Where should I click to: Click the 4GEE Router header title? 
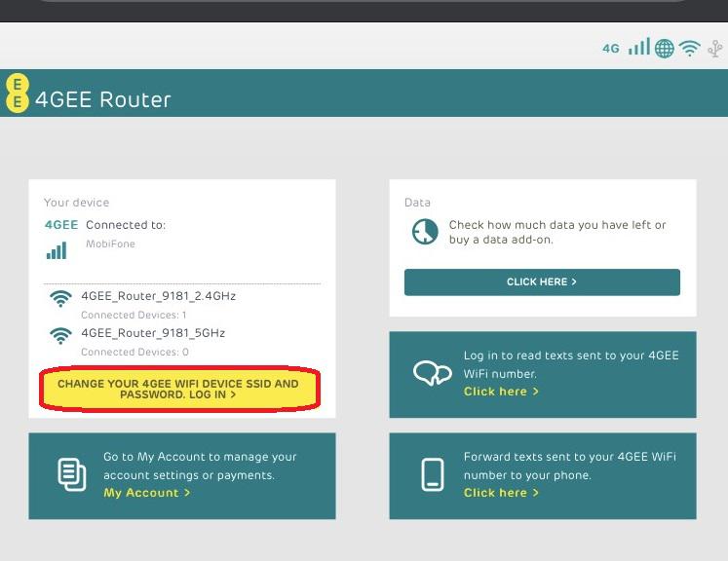[x=103, y=99]
